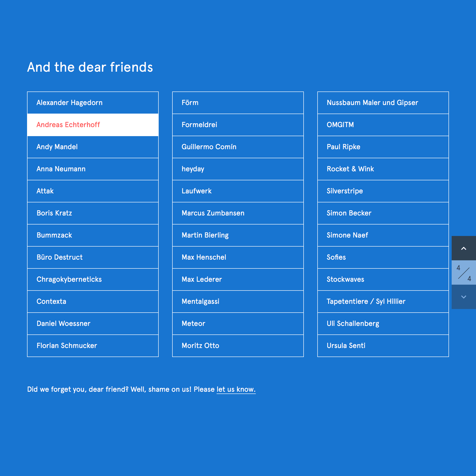This screenshot has height=476, width=476.
Task: Click the 4/4 page indicator
Action: point(464,272)
